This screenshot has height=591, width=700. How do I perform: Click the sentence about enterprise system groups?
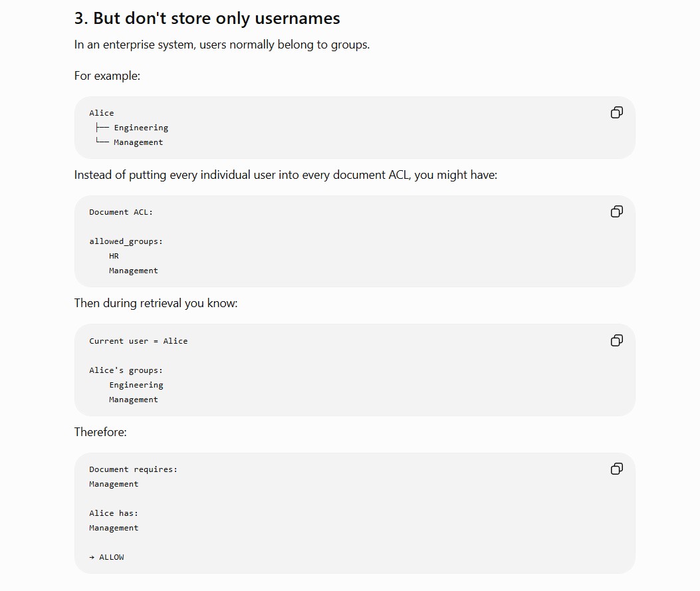point(222,45)
